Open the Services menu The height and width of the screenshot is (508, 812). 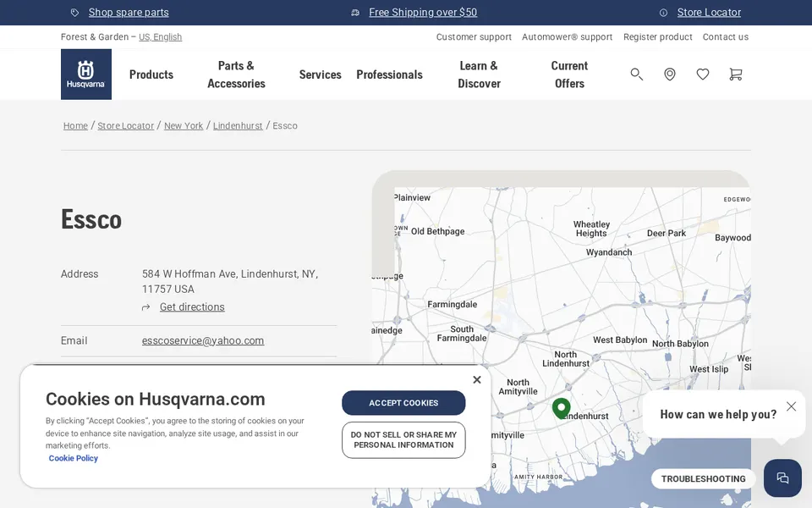(x=320, y=75)
